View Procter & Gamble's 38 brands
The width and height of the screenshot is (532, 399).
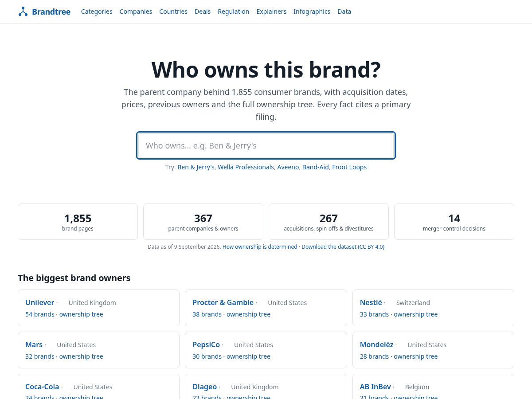click(x=207, y=314)
